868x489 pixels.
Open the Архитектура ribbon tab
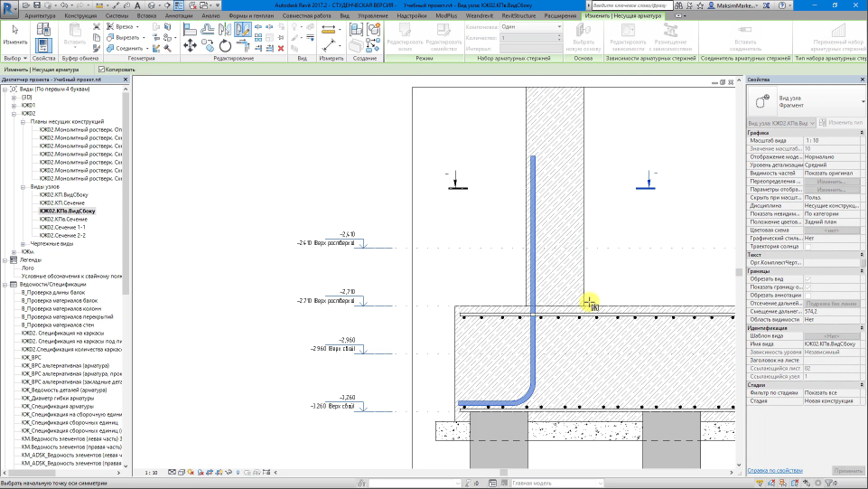pos(39,16)
